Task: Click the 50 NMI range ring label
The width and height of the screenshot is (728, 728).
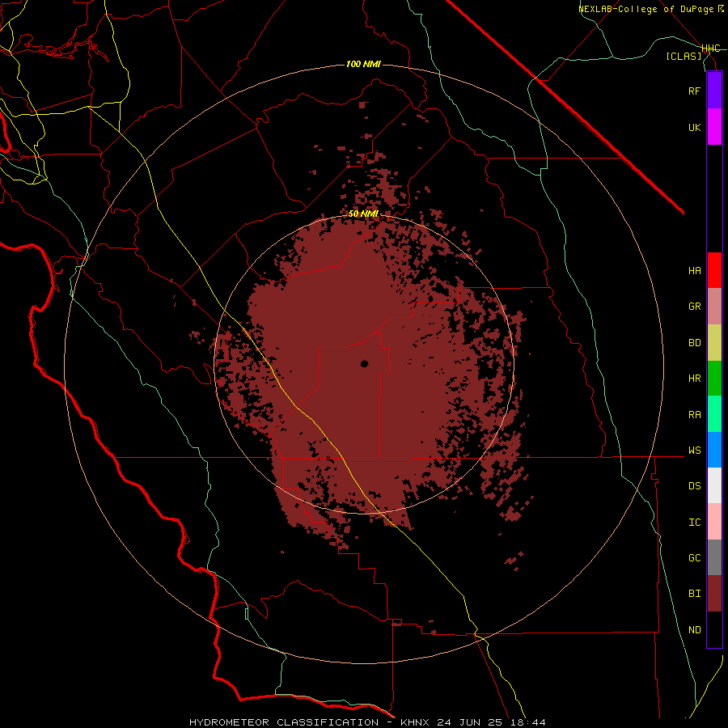Action: click(x=363, y=214)
